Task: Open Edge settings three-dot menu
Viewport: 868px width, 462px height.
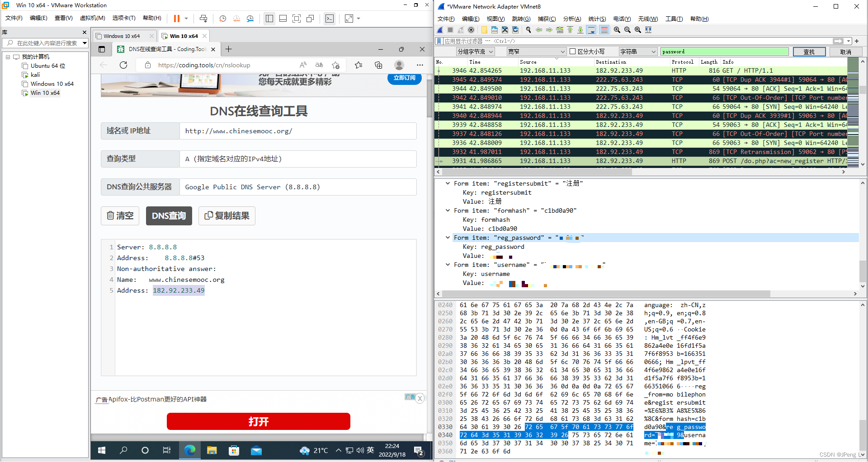Action: pyautogui.click(x=420, y=65)
